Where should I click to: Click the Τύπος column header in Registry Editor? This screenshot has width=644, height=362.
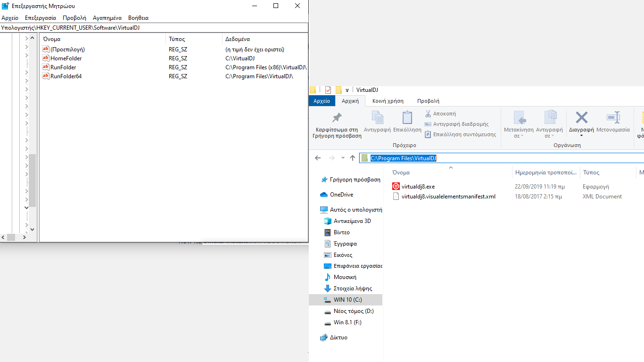(194, 39)
